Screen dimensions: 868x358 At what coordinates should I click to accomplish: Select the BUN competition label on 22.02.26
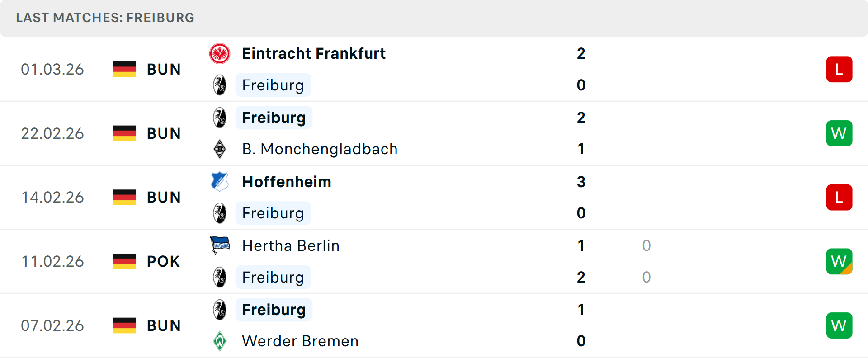click(x=164, y=133)
